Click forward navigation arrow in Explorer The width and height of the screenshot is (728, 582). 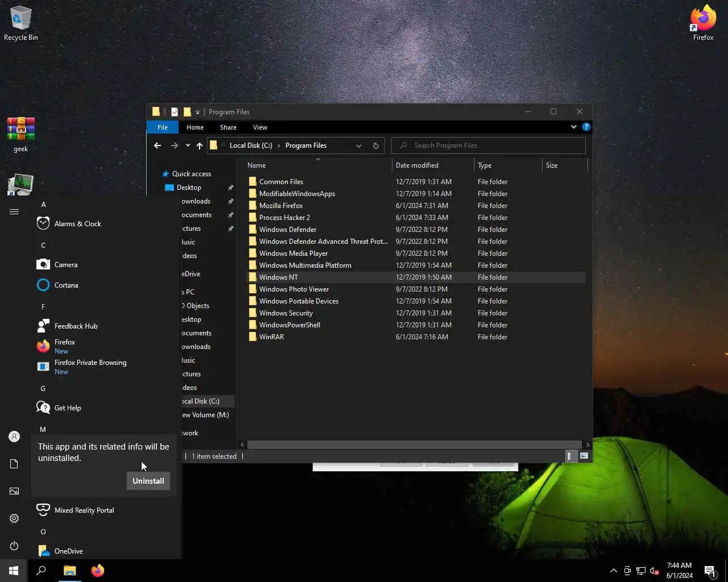tap(175, 145)
